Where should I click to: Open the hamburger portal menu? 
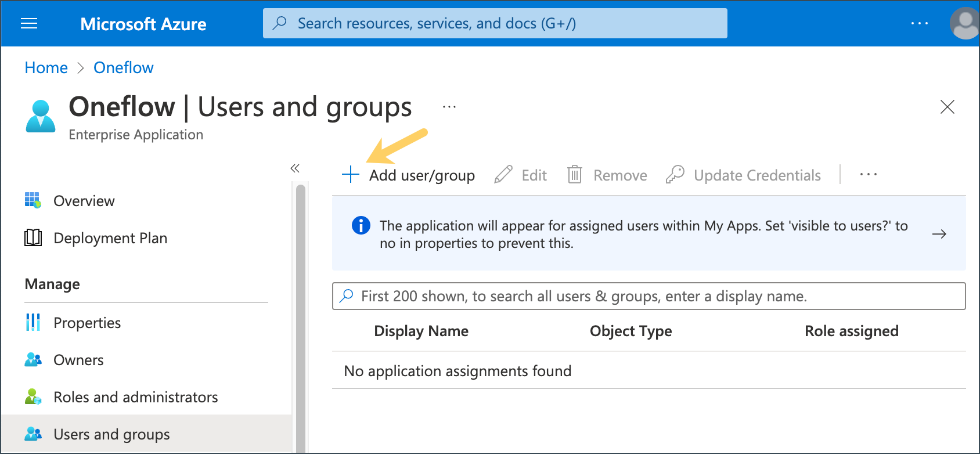point(29,23)
